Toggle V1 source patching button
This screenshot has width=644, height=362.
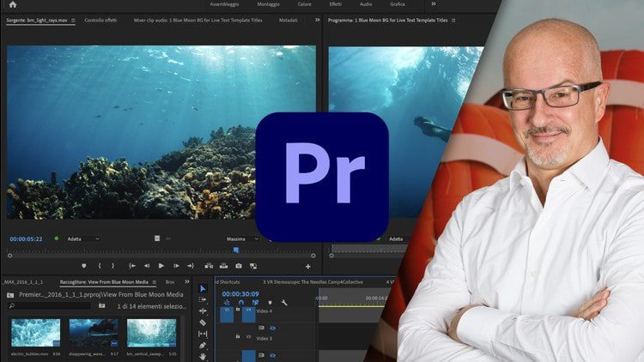[227, 314]
